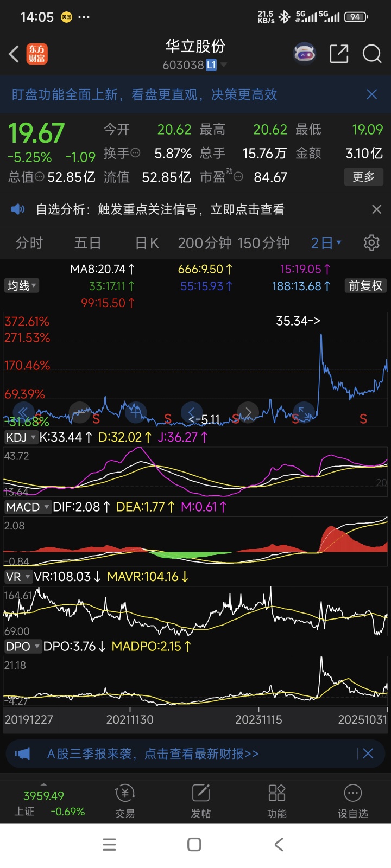This screenshot has width=391, height=868.
Task: Open the 均线 indicator dropdown
Action: coord(22,286)
